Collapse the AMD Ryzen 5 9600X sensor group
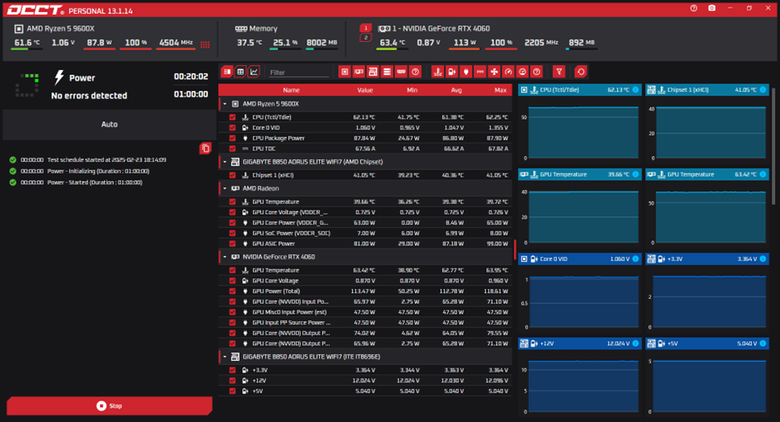 (225, 104)
